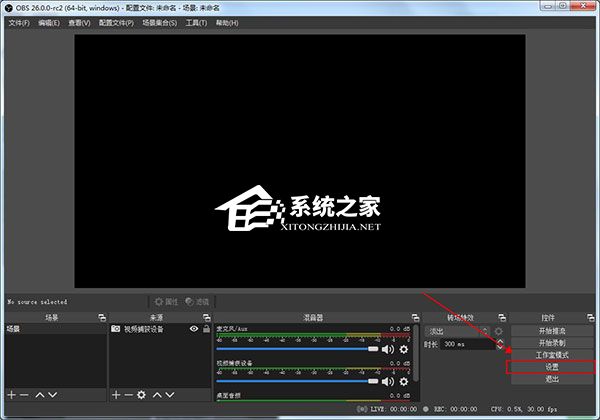
Task: Add a new source with the plus icon
Action: (x=116, y=395)
